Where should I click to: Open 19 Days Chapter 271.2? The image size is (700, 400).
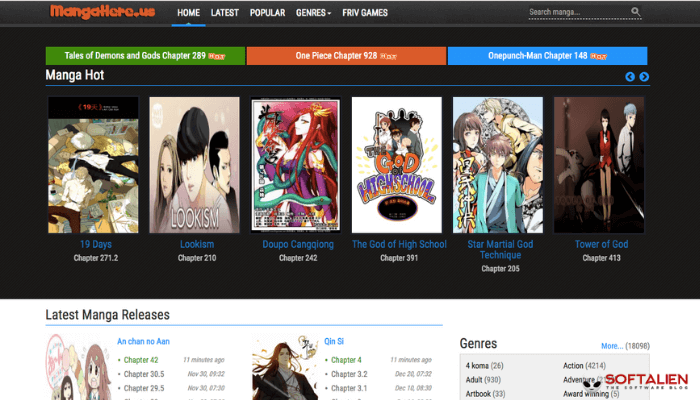click(96, 258)
